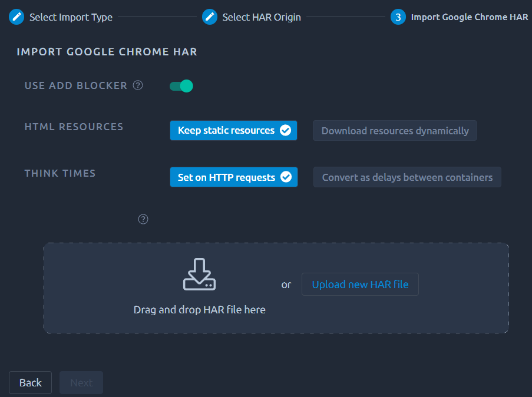Click the Import Google Chrome HAR heading
This screenshot has height=397, width=532.
107,52
